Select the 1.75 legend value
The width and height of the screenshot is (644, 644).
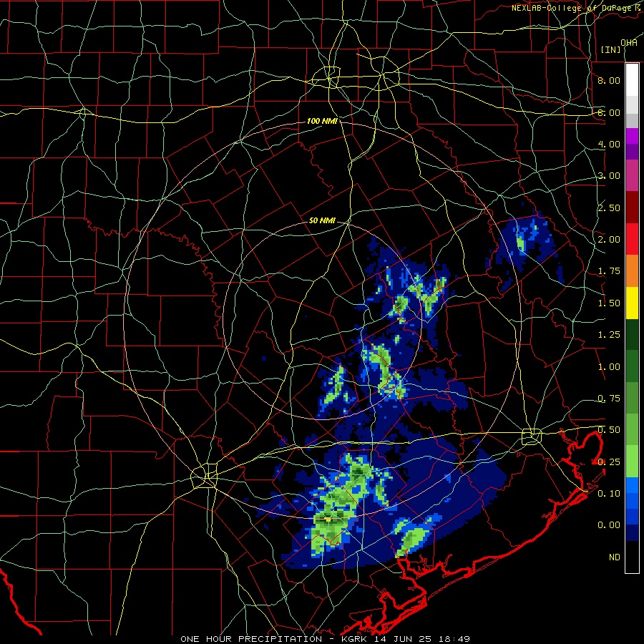(609, 271)
